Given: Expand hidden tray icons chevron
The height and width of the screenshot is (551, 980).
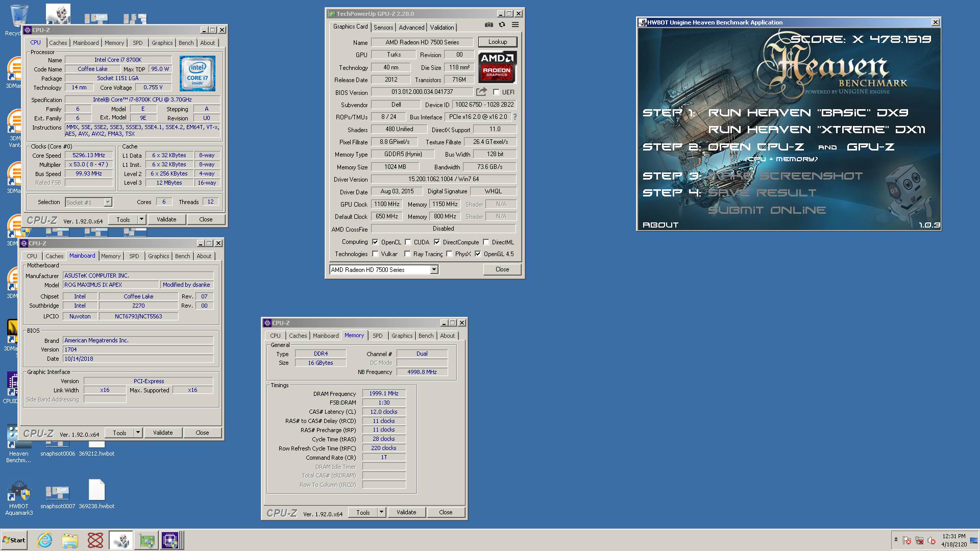Looking at the screenshot, I should pos(895,540).
